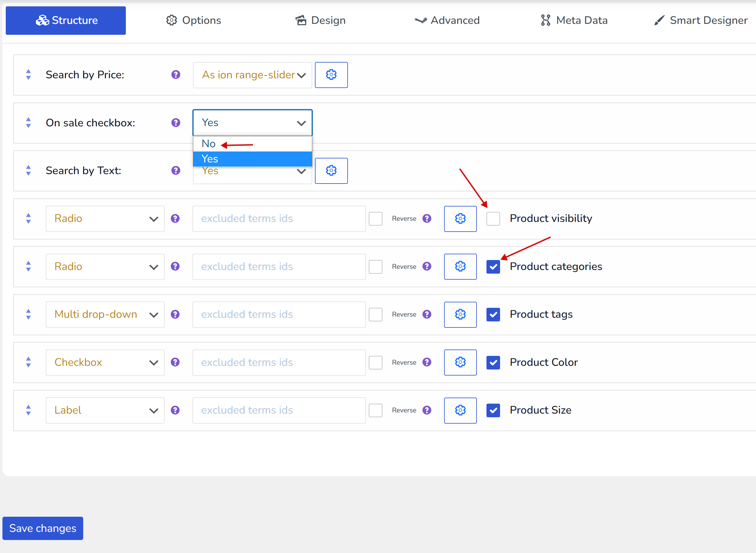
Task: Open gear settings for Product tags row
Action: (x=460, y=314)
